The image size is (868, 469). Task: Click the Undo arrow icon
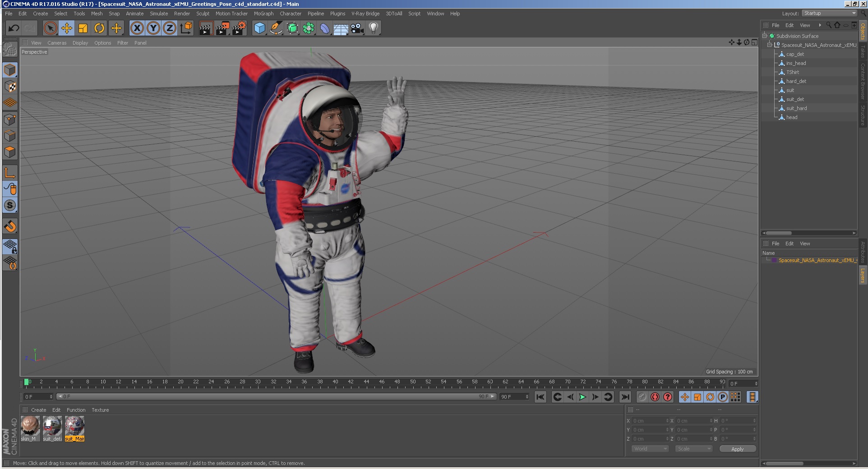14,28
